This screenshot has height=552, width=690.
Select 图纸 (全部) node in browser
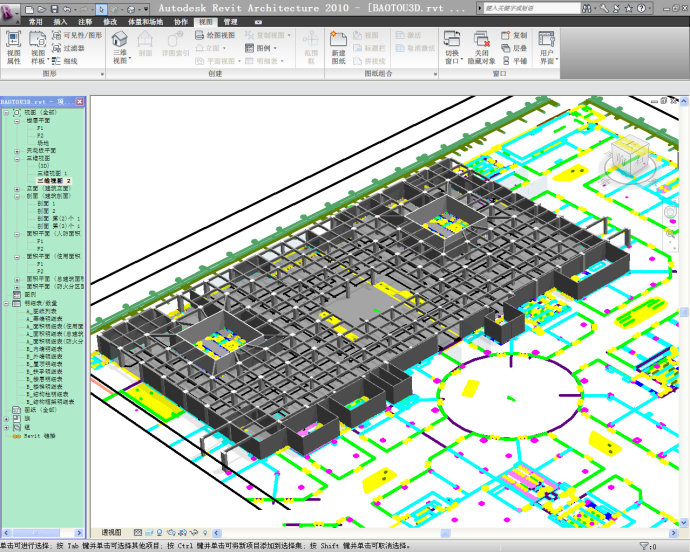41,410
